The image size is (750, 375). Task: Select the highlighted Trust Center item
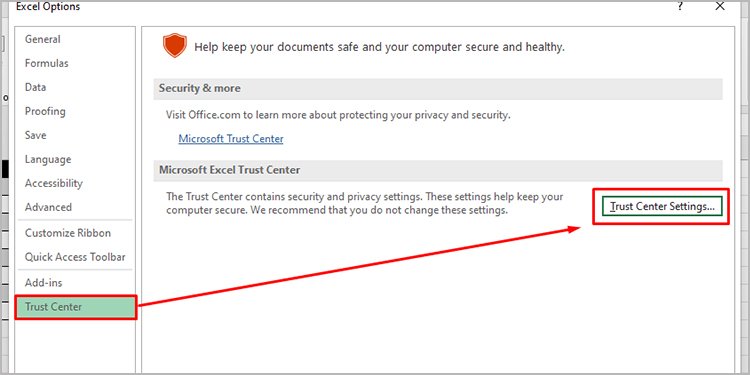76,307
